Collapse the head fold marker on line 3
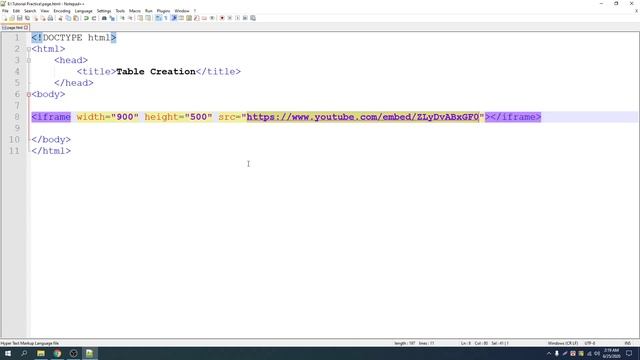 pos(29,60)
